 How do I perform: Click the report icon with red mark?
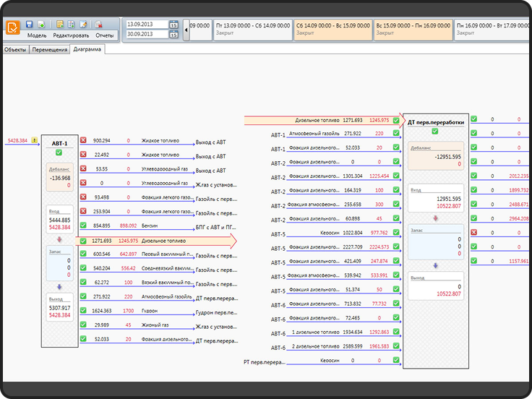click(x=99, y=25)
